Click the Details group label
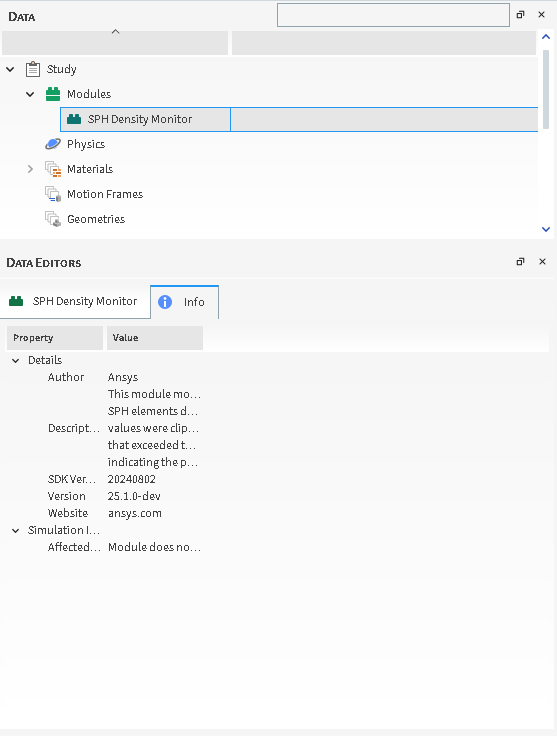Screen dimensions: 557x736 point(45,360)
